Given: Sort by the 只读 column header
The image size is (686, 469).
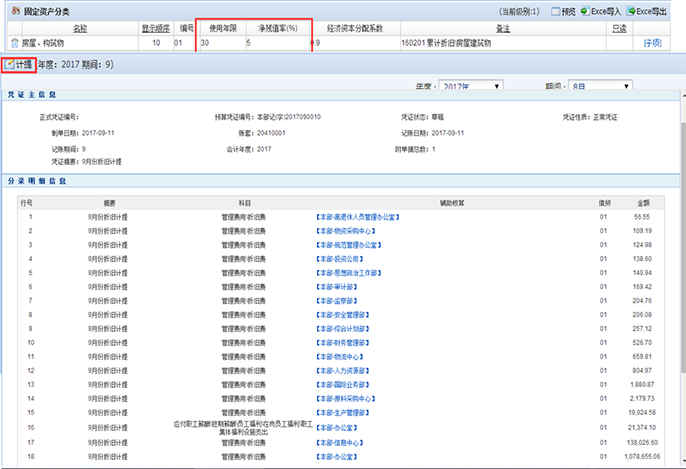Looking at the screenshot, I should point(619,28).
